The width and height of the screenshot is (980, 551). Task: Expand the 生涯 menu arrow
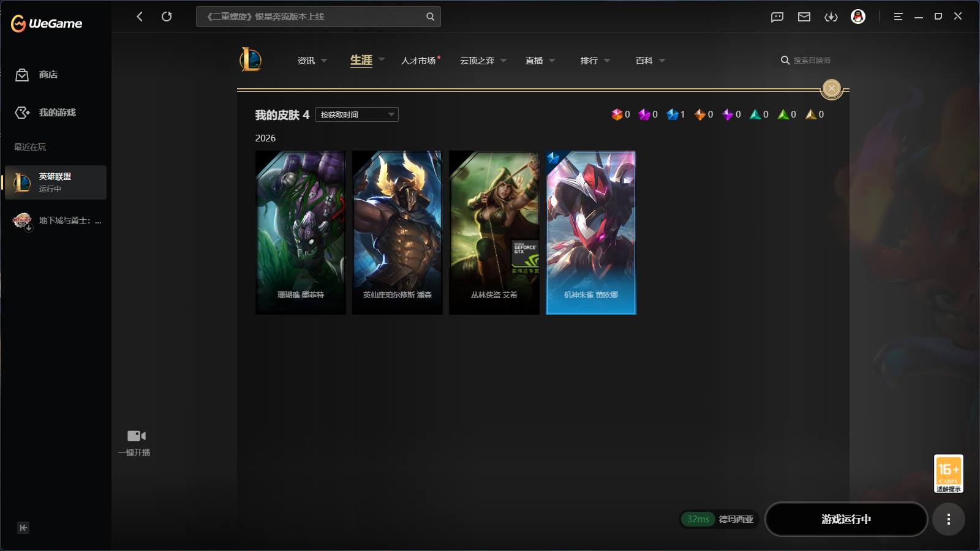(382, 60)
